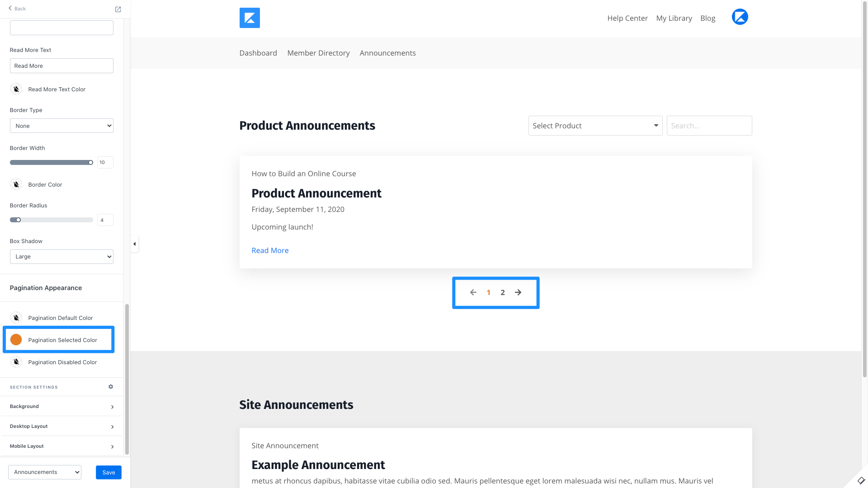Click the orange Pagination Selected Color swatch
The image size is (868, 488).
pyautogui.click(x=16, y=340)
